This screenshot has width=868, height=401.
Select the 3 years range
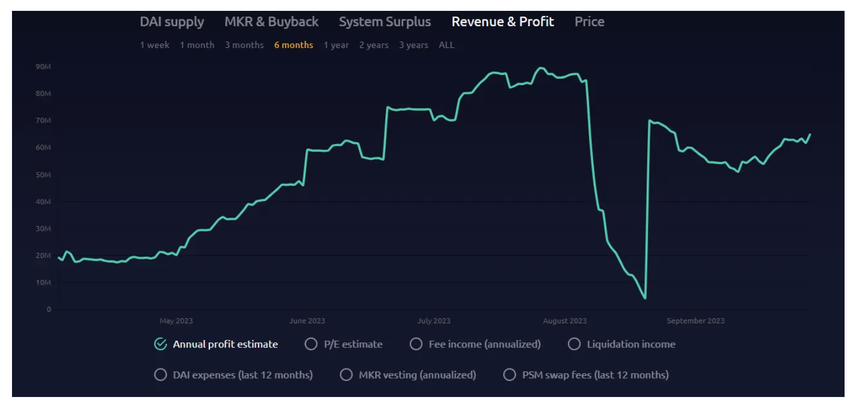(x=413, y=45)
